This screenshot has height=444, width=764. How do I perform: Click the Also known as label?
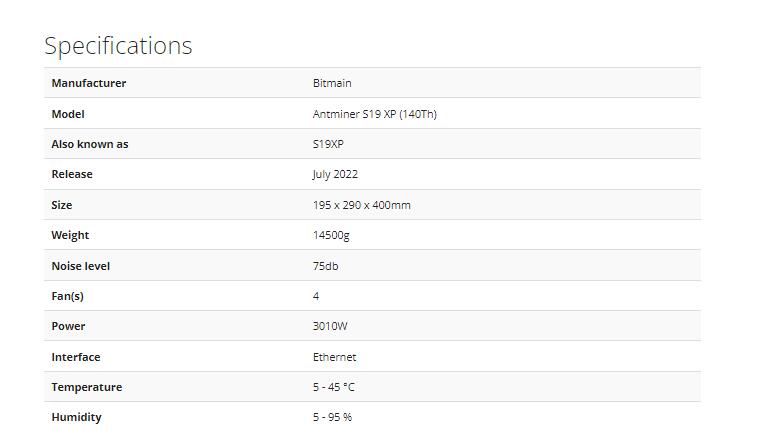point(90,144)
